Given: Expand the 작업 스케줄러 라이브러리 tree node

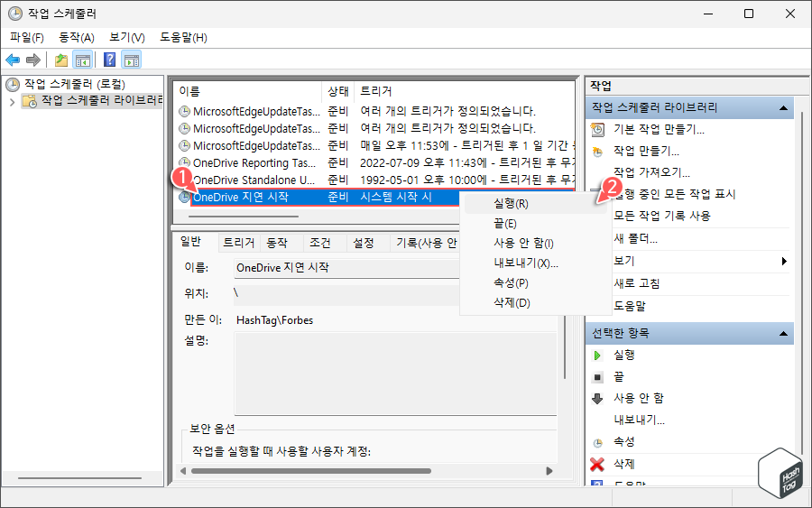Looking at the screenshot, I should pyautogui.click(x=12, y=102).
